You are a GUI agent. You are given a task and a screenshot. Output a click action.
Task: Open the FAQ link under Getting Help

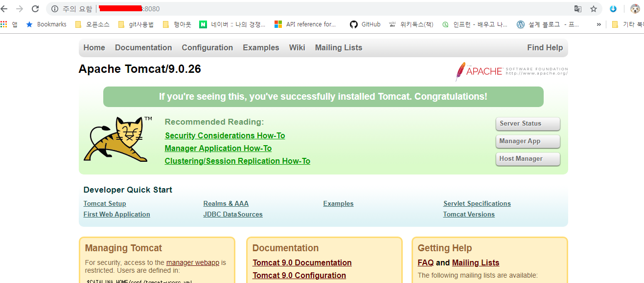tap(426, 262)
